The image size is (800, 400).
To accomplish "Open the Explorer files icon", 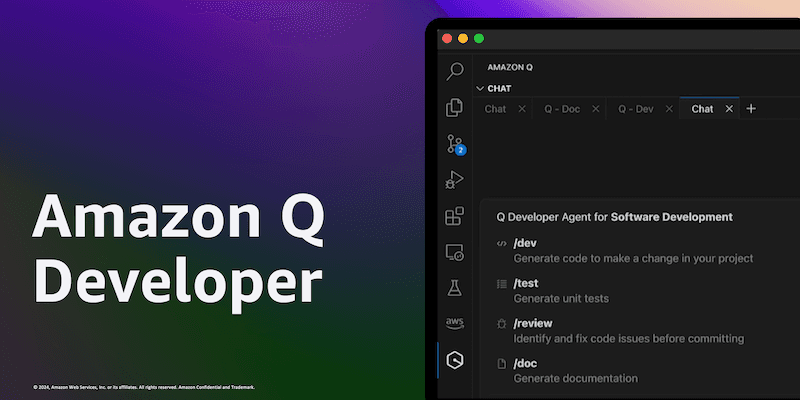I will 455,108.
